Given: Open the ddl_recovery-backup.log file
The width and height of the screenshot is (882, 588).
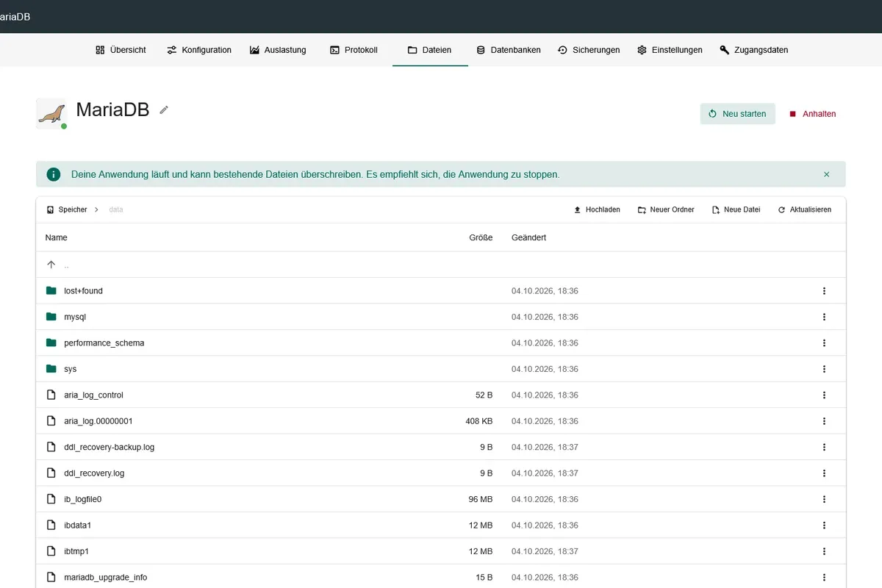Looking at the screenshot, I should pyautogui.click(x=110, y=447).
